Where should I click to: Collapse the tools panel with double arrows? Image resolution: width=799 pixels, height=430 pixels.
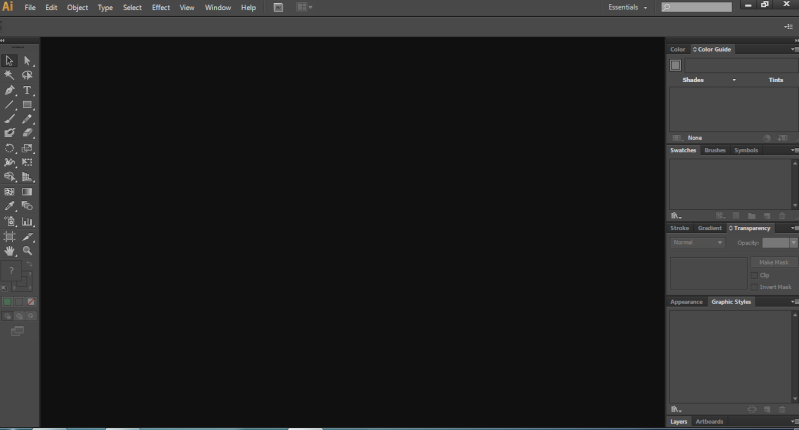3,40
